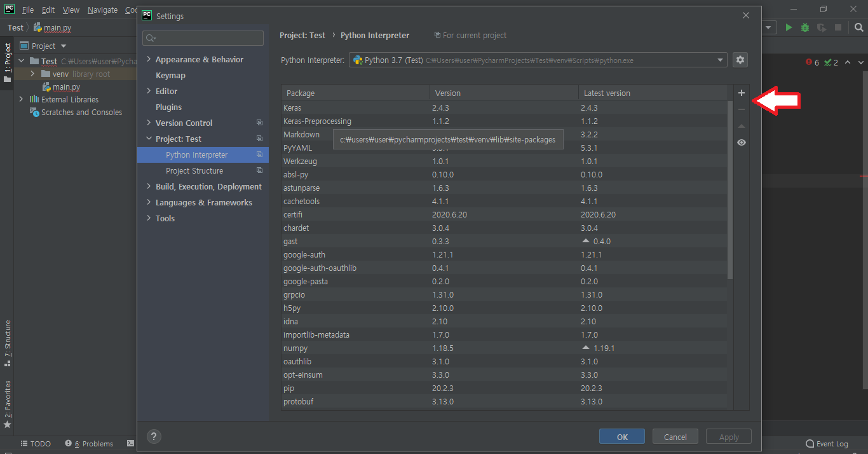Expand Languages & Frameworks section
This screenshot has width=868, height=454.
149,202
